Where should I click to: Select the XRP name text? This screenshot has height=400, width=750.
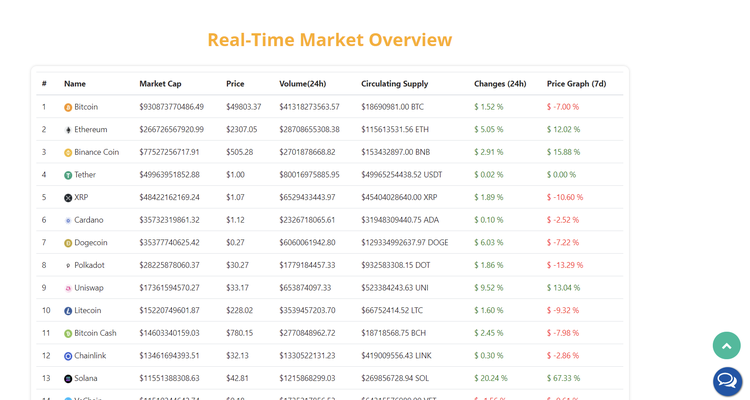pos(81,197)
